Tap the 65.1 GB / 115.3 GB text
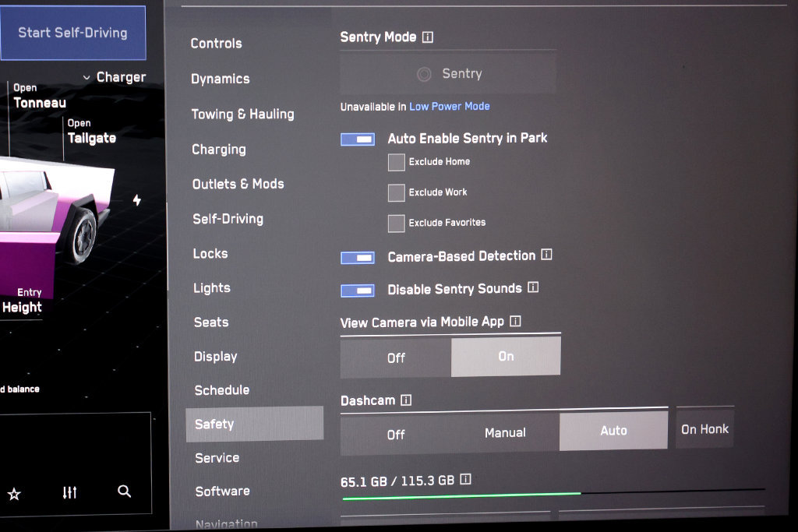This screenshot has width=798, height=532. 397,481
